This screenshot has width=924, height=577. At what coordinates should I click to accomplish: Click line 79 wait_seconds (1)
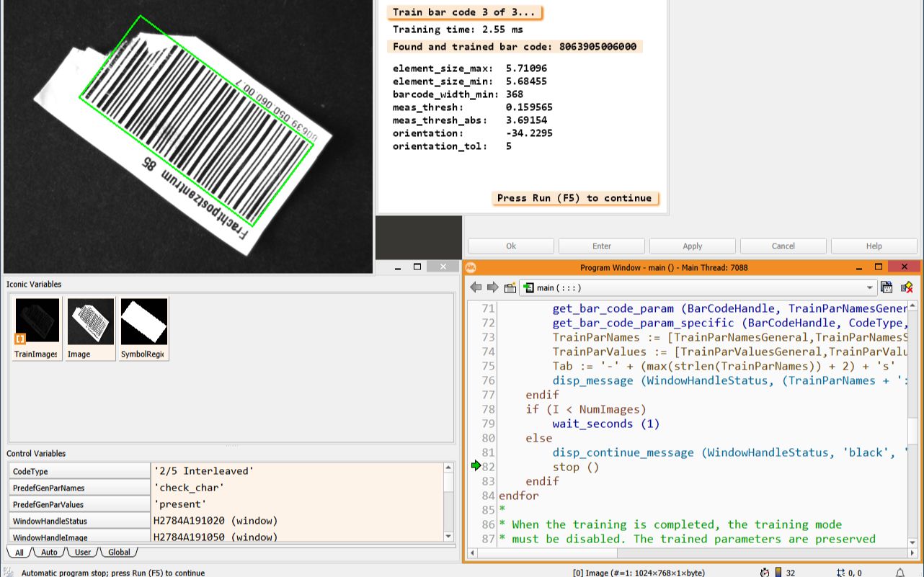click(606, 424)
